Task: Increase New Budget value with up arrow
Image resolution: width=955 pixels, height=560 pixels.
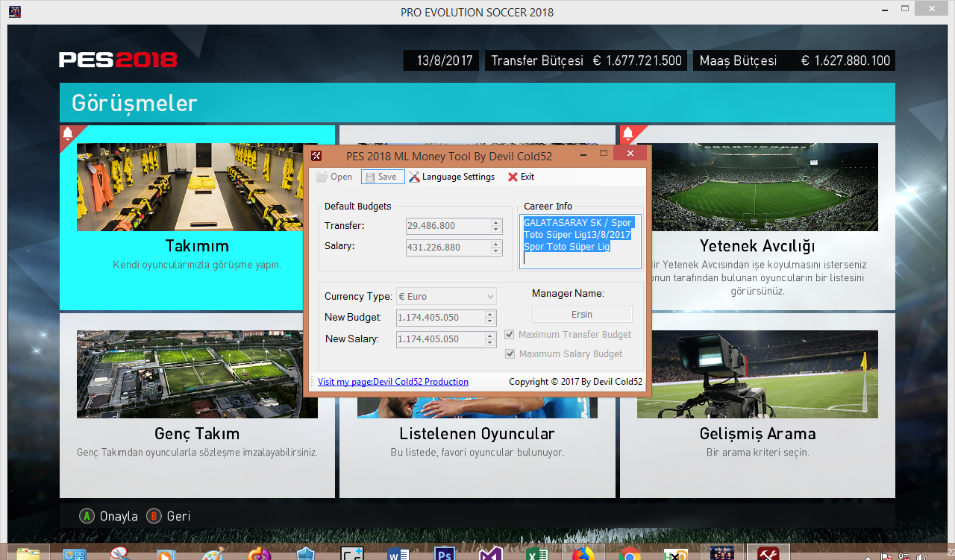Action: [x=490, y=314]
